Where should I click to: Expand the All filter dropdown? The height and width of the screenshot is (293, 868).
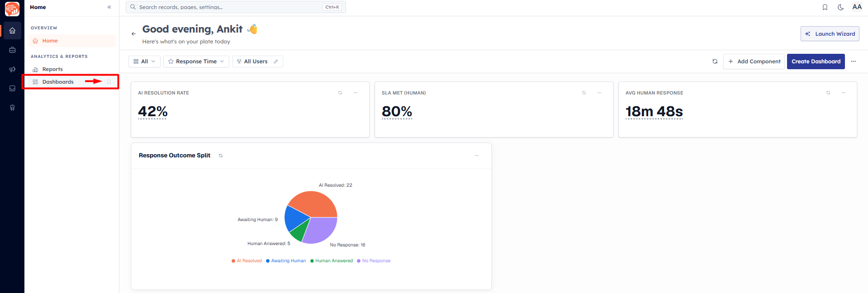(x=144, y=61)
